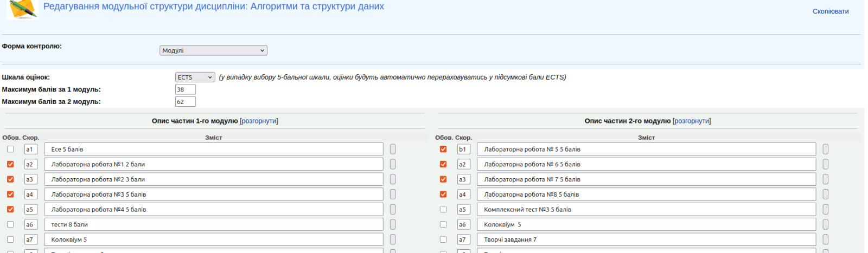Check the Творчі завдання 7 checkbox
868x253 pixels.
pos(443,239)
